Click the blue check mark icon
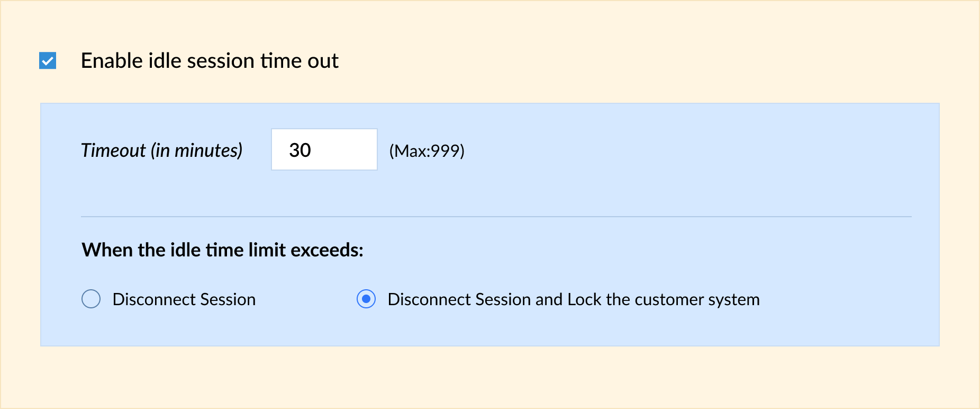 [x=48, y=61]
